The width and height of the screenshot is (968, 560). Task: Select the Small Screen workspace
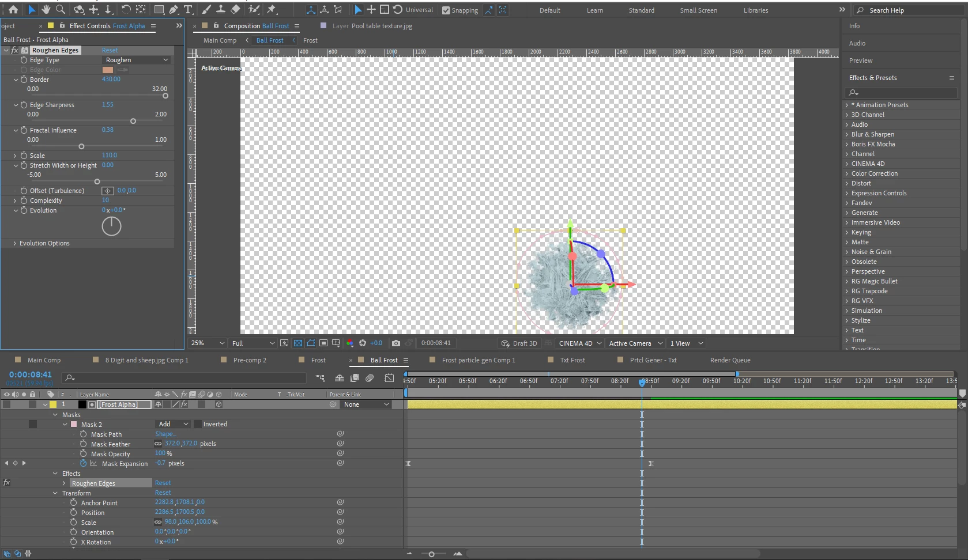698,10
